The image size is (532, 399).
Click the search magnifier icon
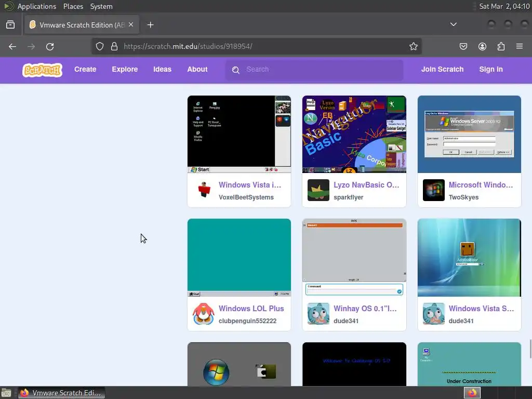(236, 70)
